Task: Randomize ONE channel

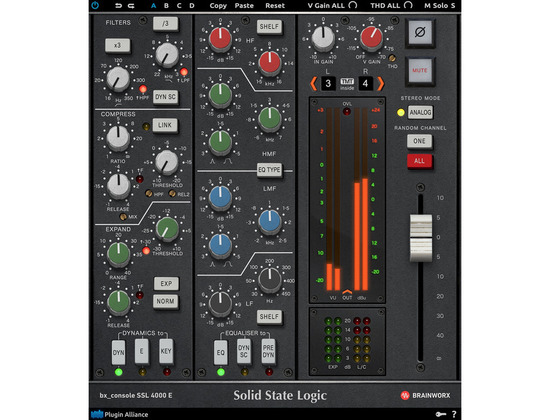Action: [420, 141]
